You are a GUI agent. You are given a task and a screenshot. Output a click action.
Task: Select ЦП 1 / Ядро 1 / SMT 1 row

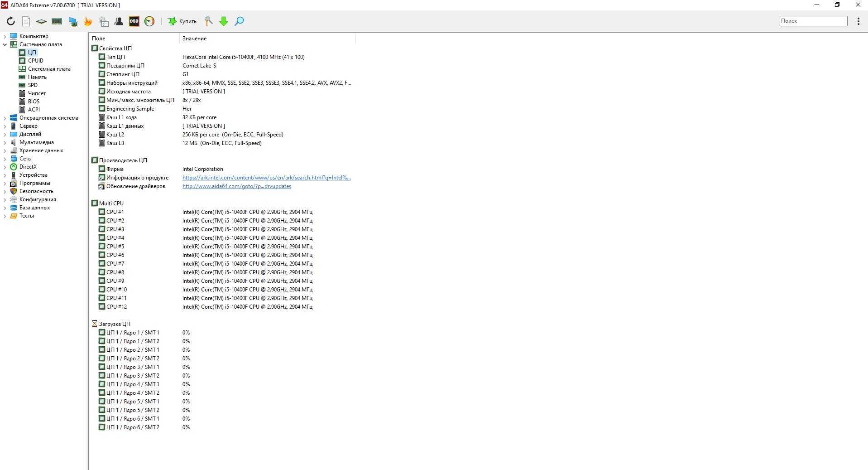click(222, 333)
